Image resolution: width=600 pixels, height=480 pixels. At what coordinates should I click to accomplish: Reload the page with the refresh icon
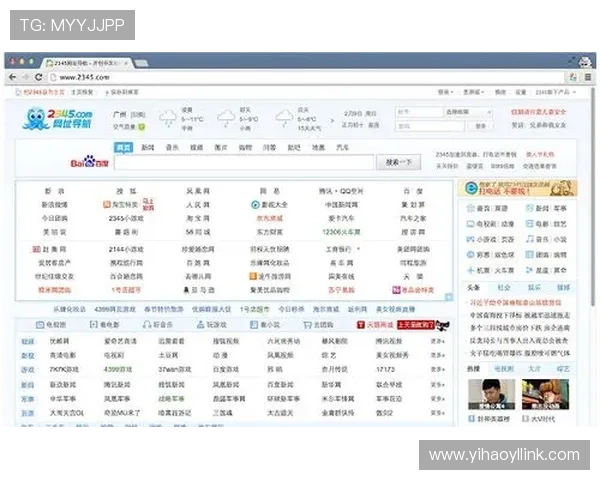(x=39, y=77)
